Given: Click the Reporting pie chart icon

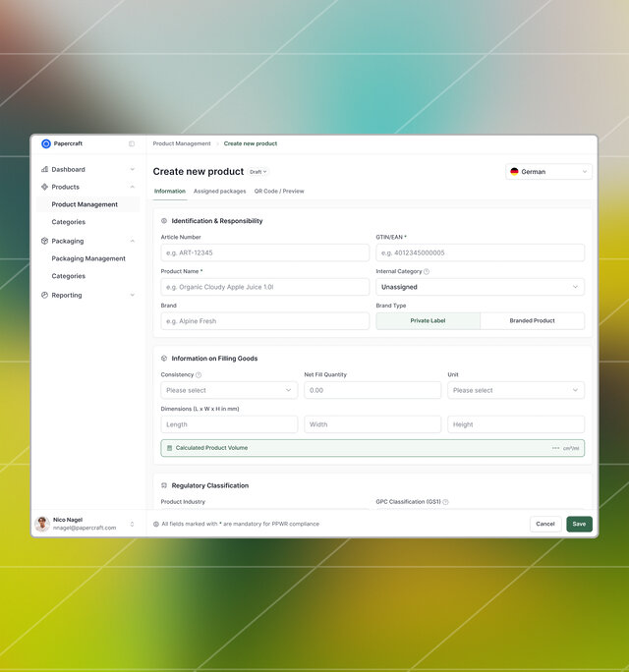Looking at the screenshot, I should (x=44, y=295).
